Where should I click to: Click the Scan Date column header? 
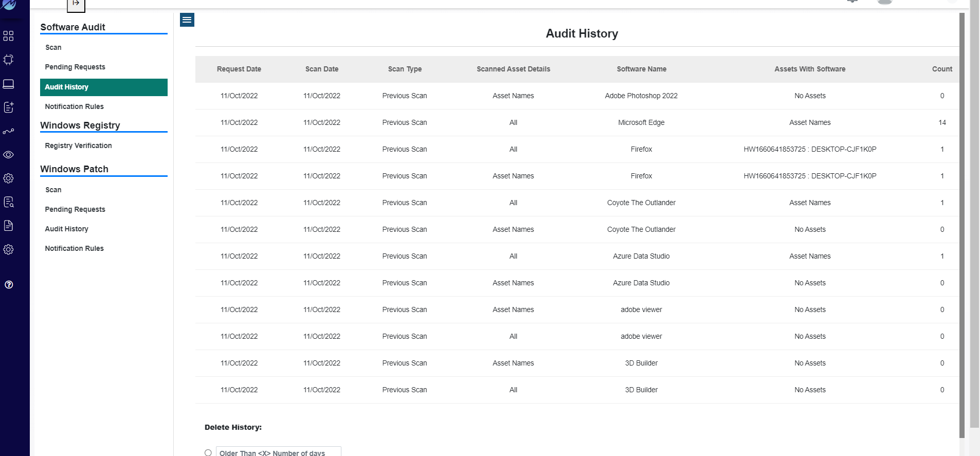pyautogui.click(x=322, y=69)
